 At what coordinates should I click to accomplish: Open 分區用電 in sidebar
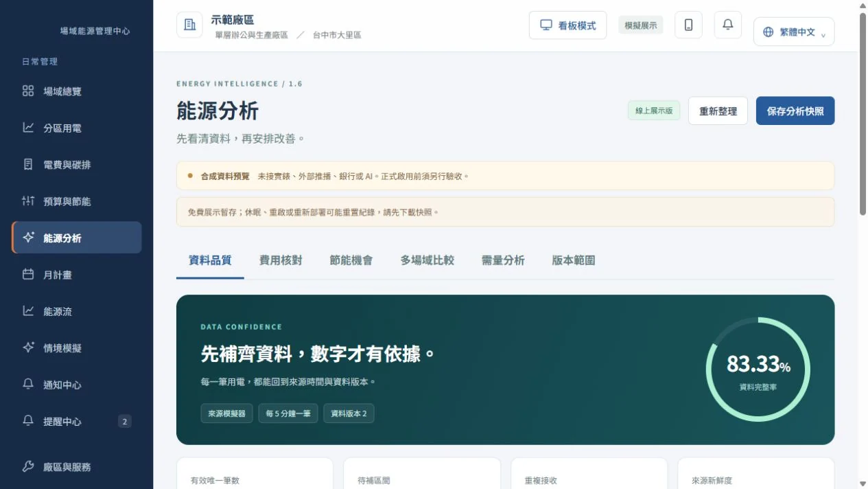tap(77, 128)
